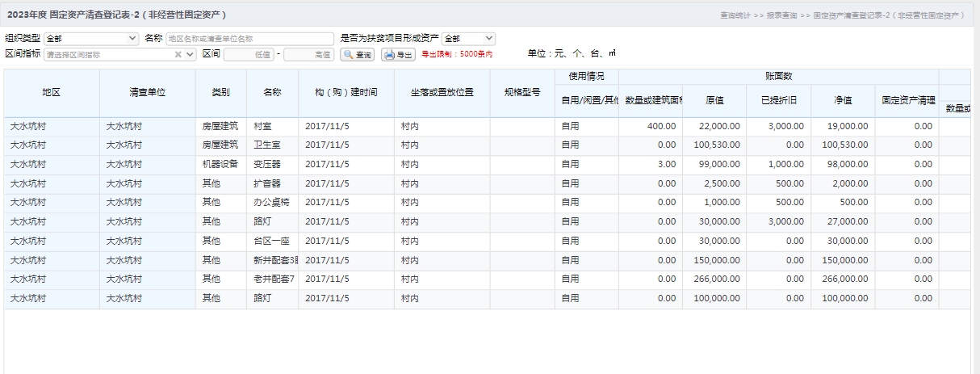Click the 机器设备 category cell

pyautogui.click(x=221, y=165)
